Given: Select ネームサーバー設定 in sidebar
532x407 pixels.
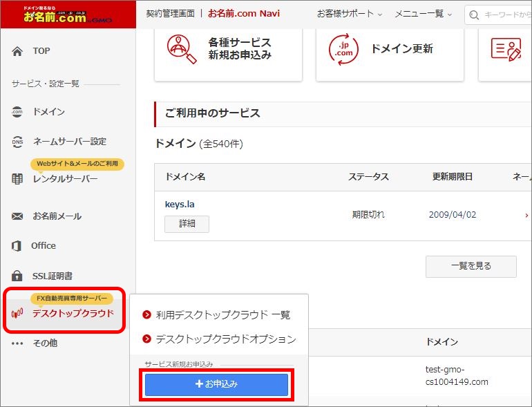Looking at the screenshot, I should pyautogui.click(x=70, y=142).
